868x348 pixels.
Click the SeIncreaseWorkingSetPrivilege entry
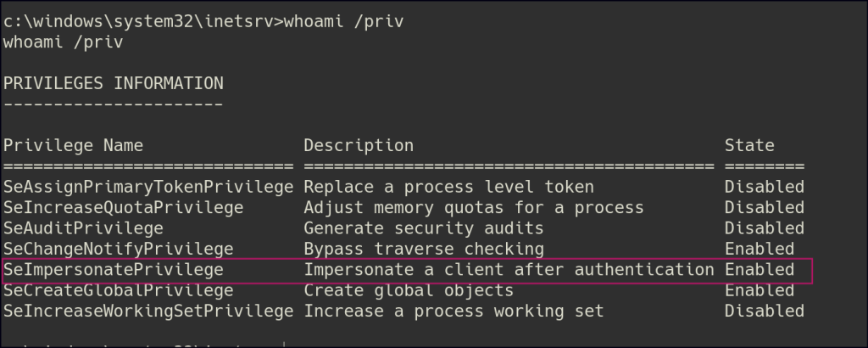click(148, 312)
